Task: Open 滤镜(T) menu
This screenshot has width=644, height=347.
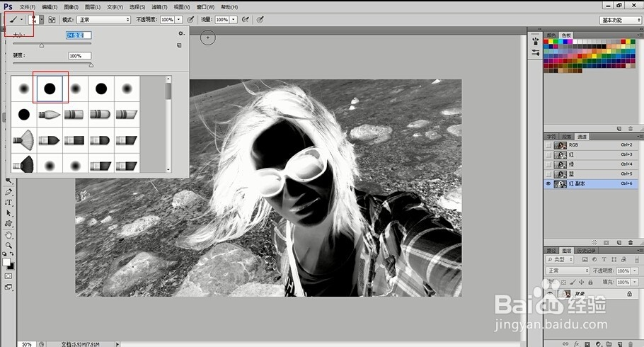Action: [159, 7]
